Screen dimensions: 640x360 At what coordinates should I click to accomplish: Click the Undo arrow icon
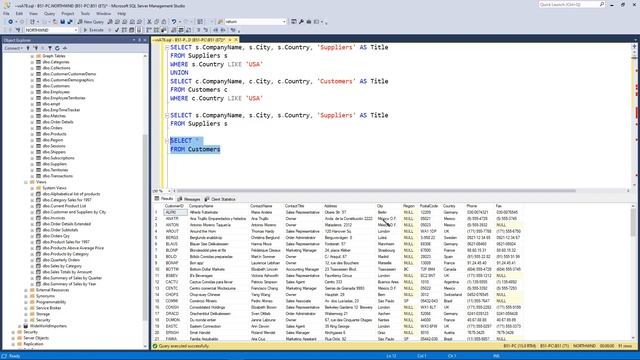coord(174,22)
